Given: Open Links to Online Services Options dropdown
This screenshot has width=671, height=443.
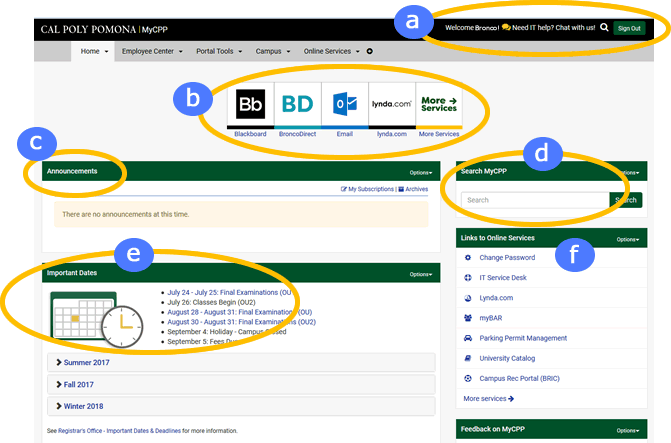Looking at the screenshot, I should (x=628, y=240).
